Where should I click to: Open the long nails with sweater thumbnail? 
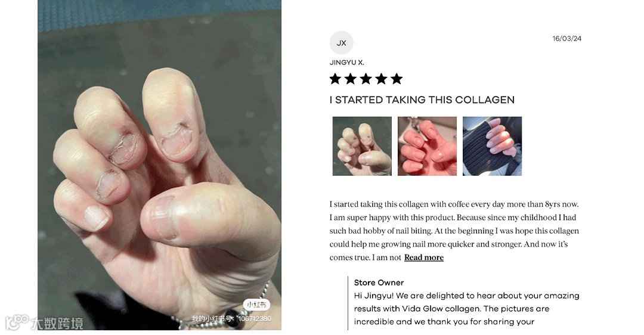tap(492, 146)
